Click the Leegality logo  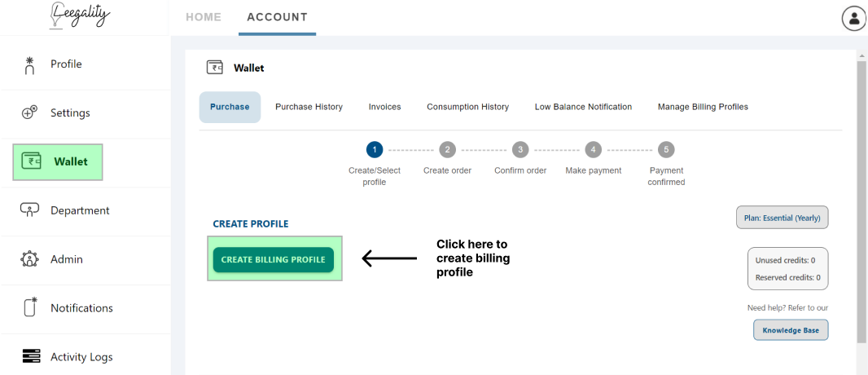(79, 16)
